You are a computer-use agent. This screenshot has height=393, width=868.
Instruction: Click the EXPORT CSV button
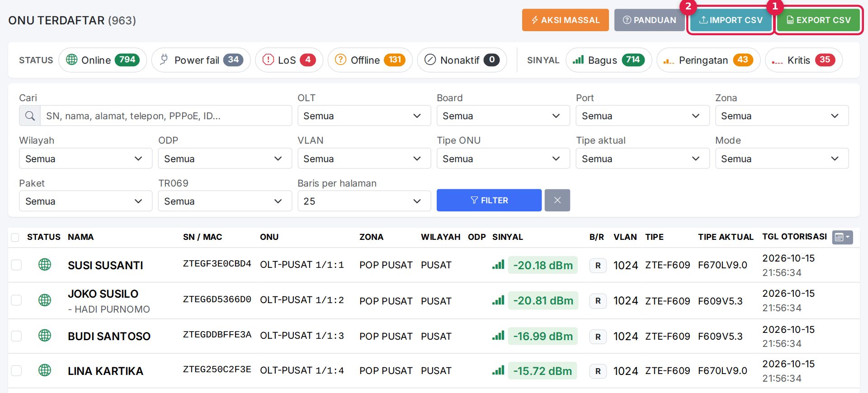[818, 20]
